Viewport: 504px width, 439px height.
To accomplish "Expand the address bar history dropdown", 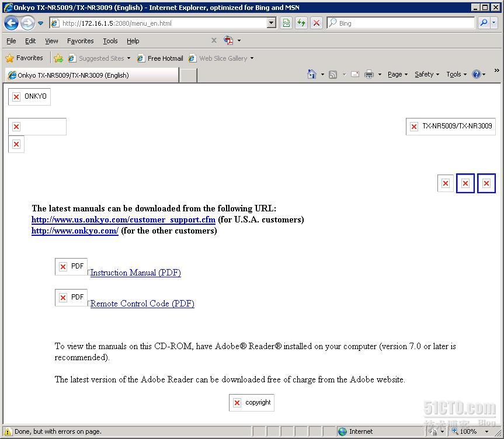I will click(x=272, y=23).
